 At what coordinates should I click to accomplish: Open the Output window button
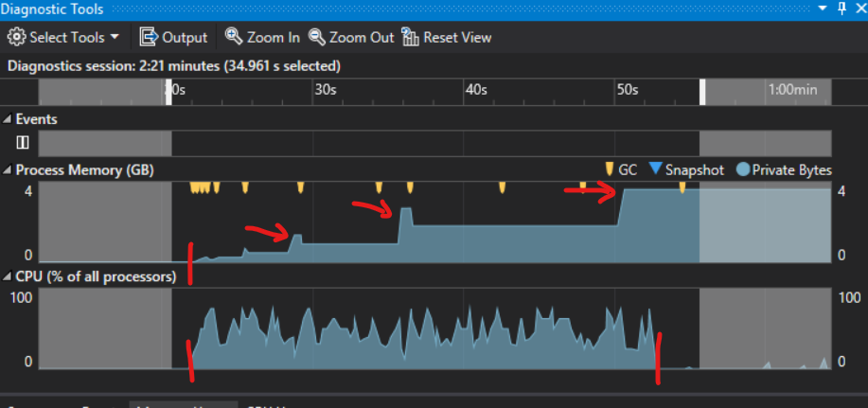173,37
